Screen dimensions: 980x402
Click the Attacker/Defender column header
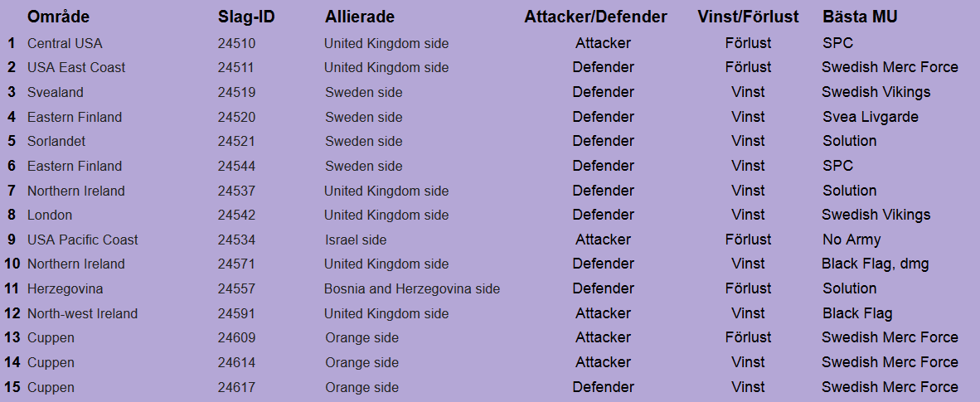595,17
